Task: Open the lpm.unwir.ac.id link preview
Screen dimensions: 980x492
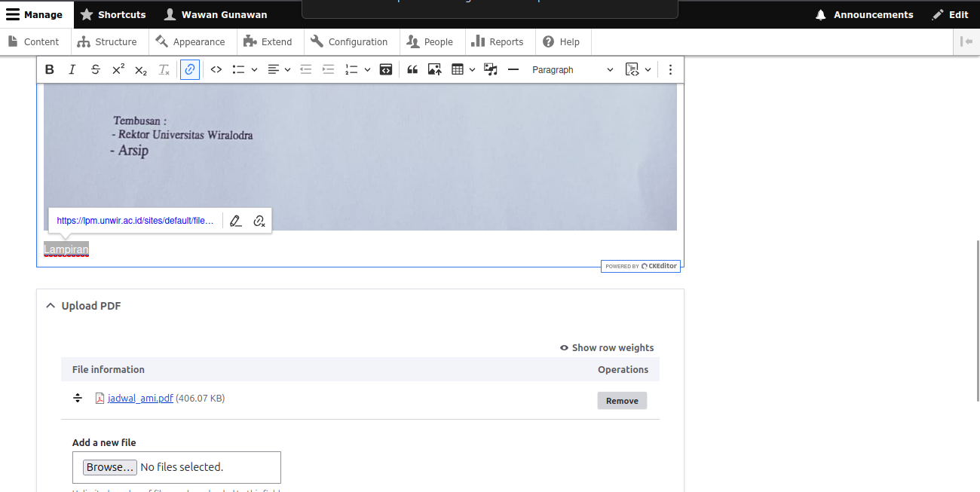Action: (136, 221)
